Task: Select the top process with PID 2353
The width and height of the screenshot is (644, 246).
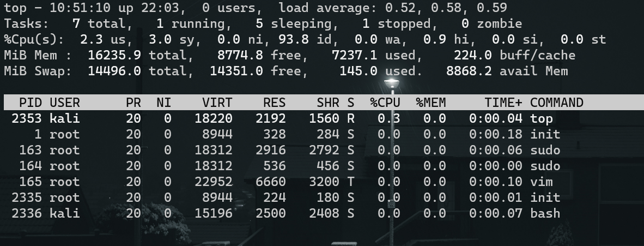Action: point(542,118)
